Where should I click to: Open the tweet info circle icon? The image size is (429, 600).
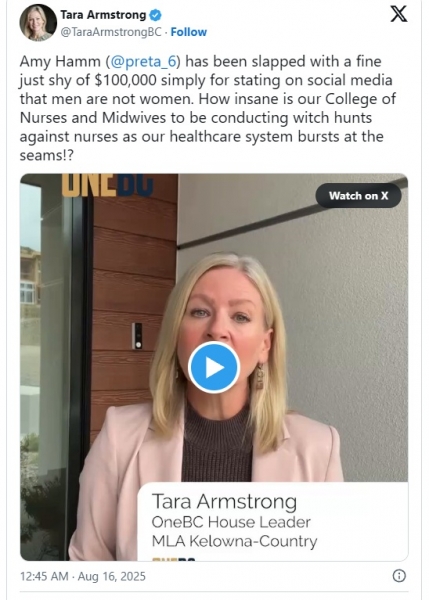[399, 576]
